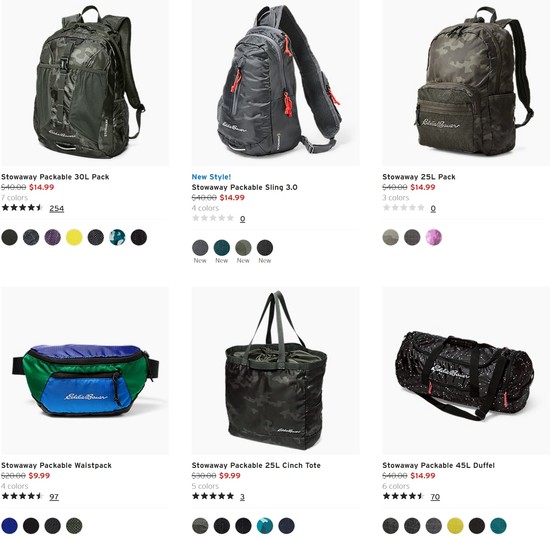Select the yellow swatch for the 30L Pack
The width and height of the screenshot is (550, 540).
pos(74,237)
